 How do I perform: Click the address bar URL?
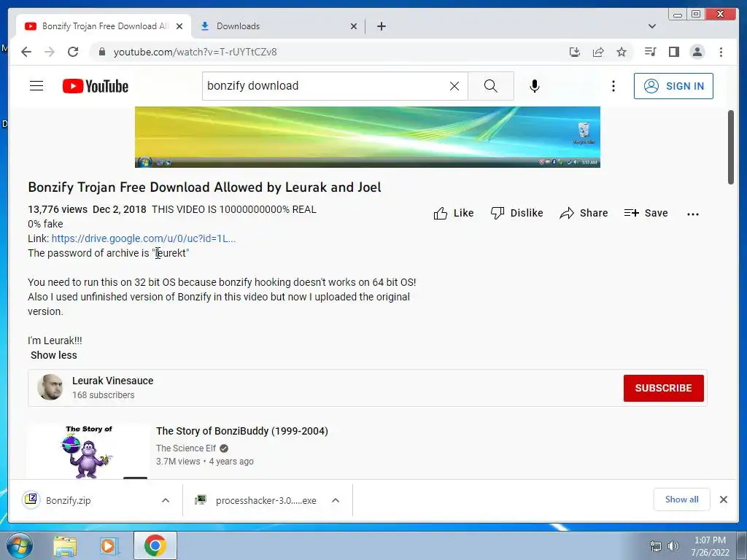[x=195, y=52]
